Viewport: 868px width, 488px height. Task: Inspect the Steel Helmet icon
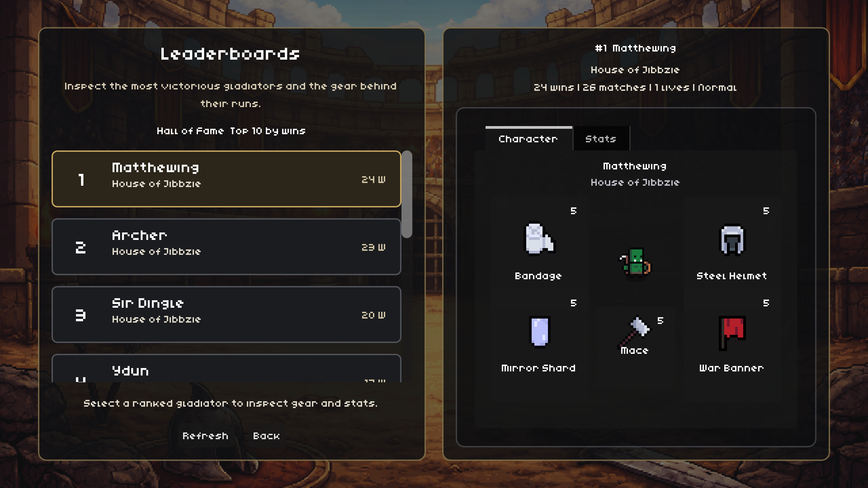732,240
